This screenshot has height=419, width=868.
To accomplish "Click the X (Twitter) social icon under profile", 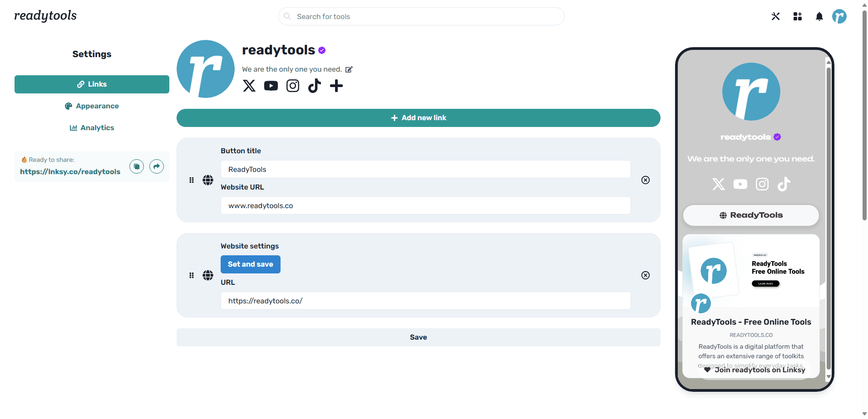I will tap(249, 86).
